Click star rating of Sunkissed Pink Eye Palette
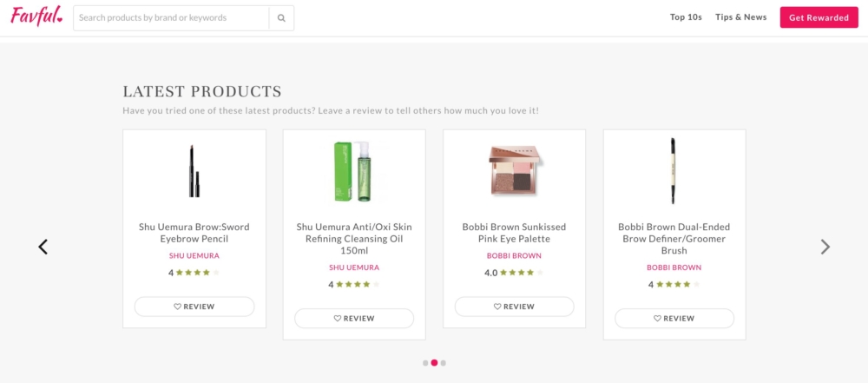This screenshot has width=868, height=383. [518, 273]
